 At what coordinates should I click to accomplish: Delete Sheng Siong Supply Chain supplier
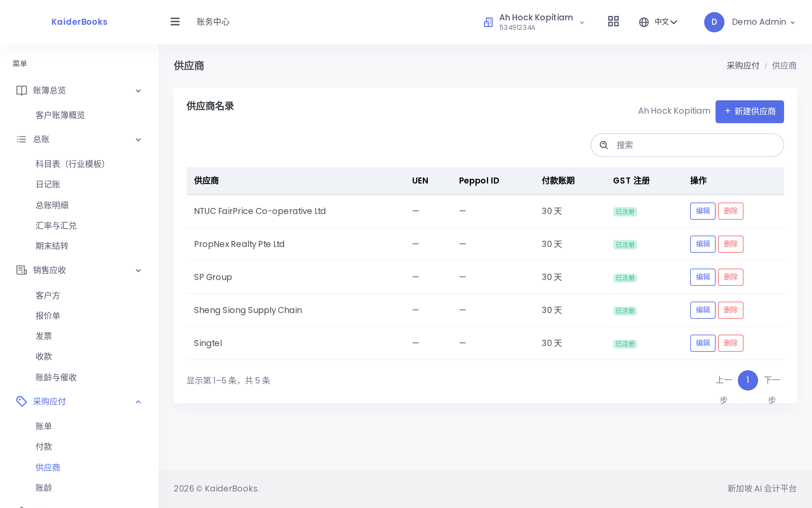coord(730,310)
